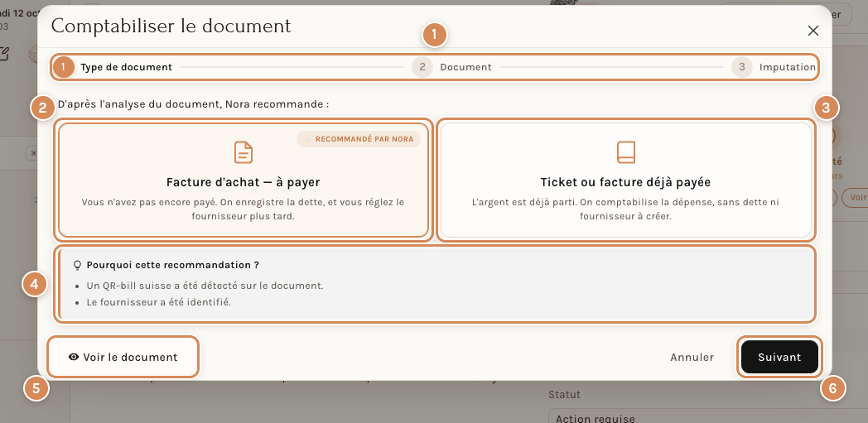
Task: Click the Recommandé par Nora badge
Action: pyautogui.click(x=359, y=139)
